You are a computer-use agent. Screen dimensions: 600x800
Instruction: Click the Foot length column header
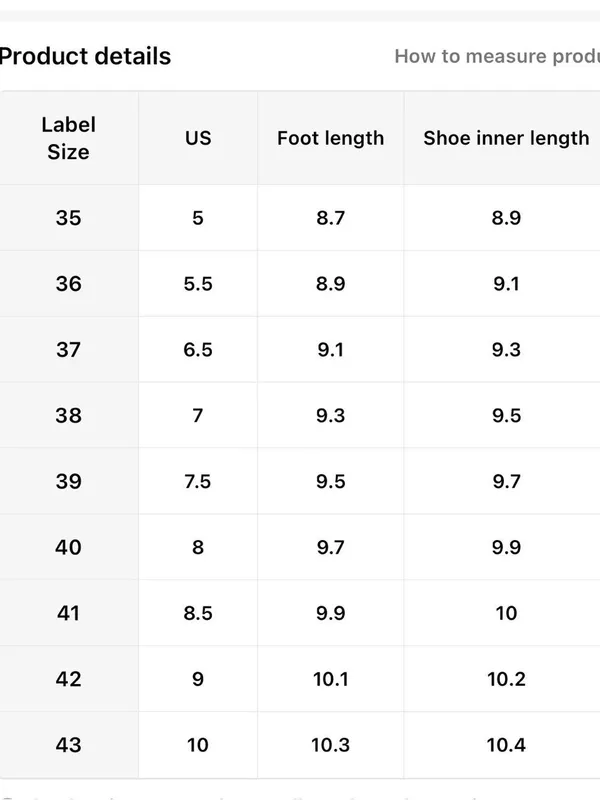[x=331, y=138]
